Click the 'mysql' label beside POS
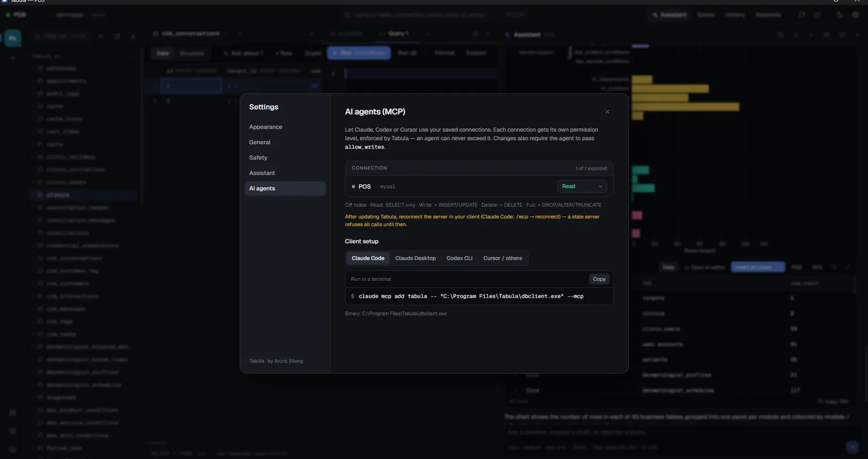Screen dimensions: 868x459 pos(387,187)
